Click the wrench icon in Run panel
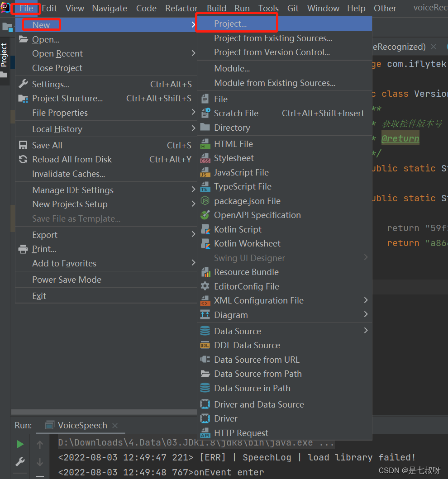This screenshot has height=479, width=448. [x=20, y=462]
